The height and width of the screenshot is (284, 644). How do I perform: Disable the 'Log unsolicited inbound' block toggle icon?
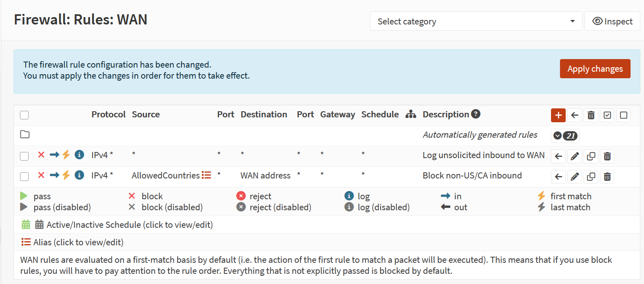click(41, 155)
